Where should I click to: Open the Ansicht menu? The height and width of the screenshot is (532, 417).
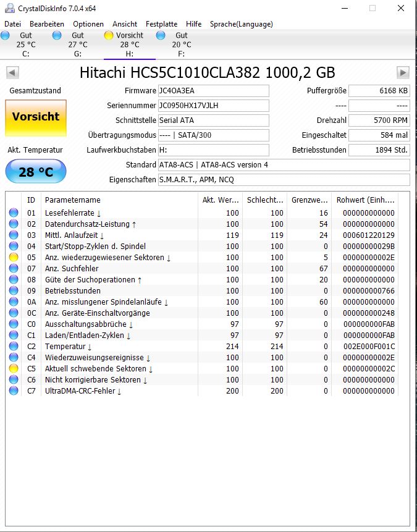(125, 24)
